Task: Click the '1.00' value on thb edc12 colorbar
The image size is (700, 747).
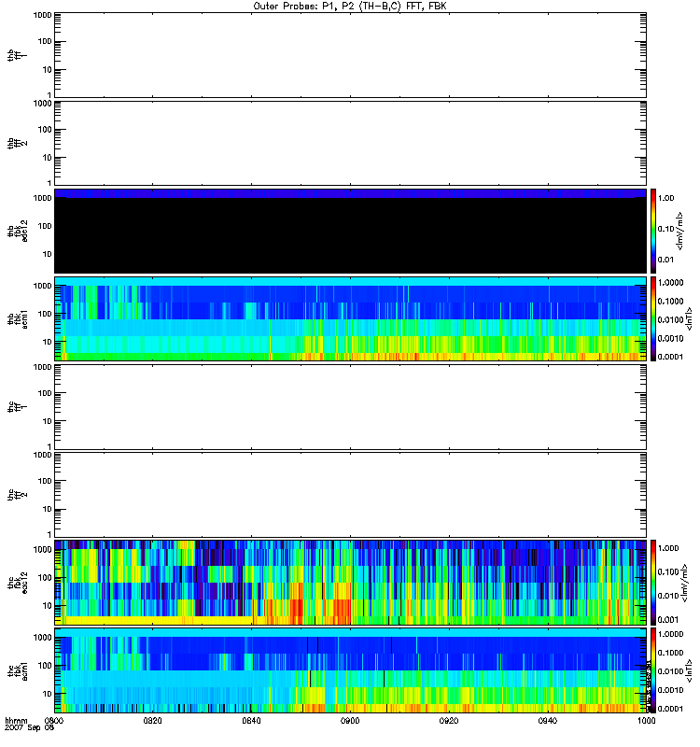Action: click(x=665, y=198)
